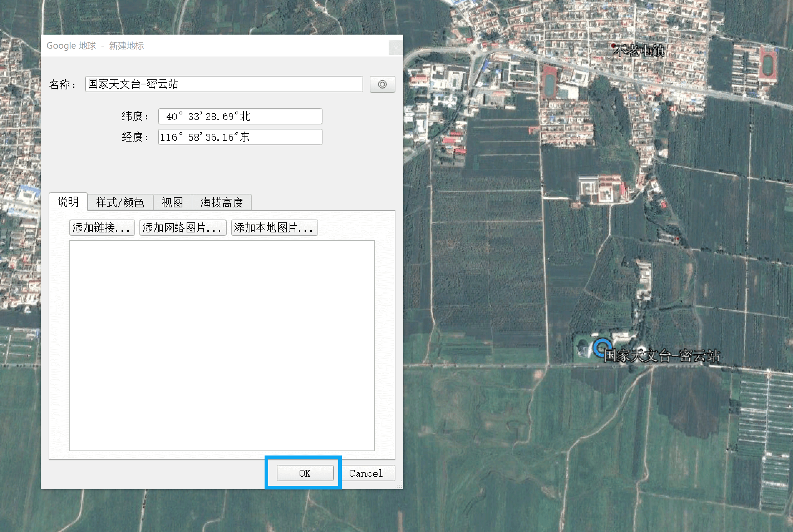Click the blue circle placemark on the map
This screenshot has height=532, width=793.
tap(602, 348)
